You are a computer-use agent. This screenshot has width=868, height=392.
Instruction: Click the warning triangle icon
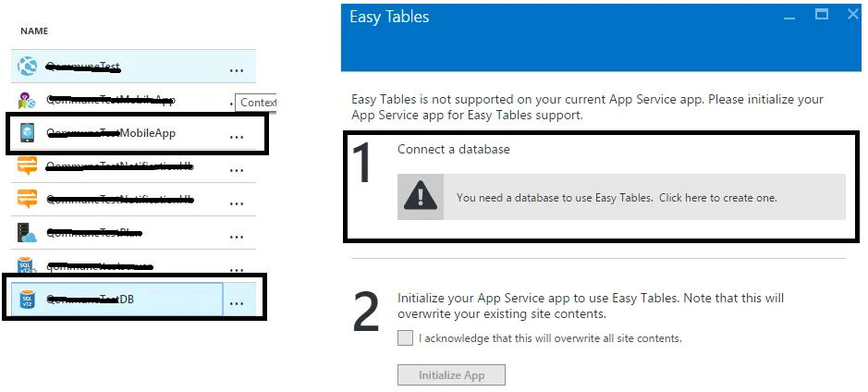coord(421,197)
